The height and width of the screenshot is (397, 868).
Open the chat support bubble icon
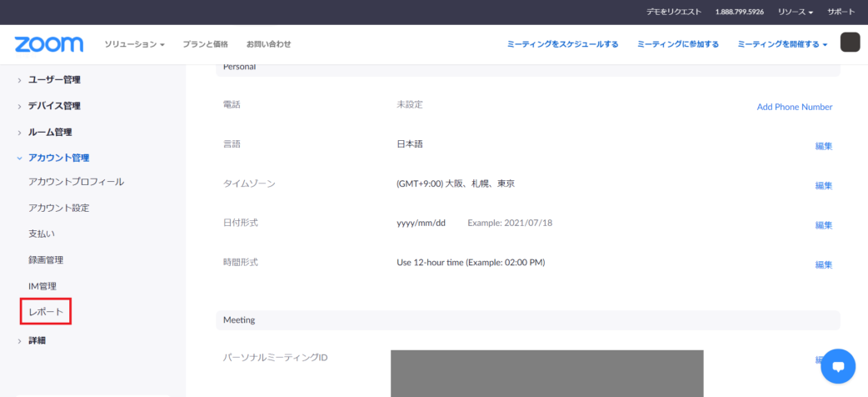[837, 365]
